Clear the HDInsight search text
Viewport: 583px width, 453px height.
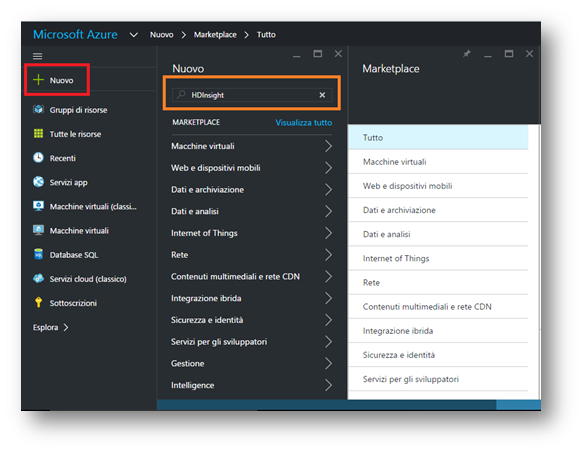[322, 95]
